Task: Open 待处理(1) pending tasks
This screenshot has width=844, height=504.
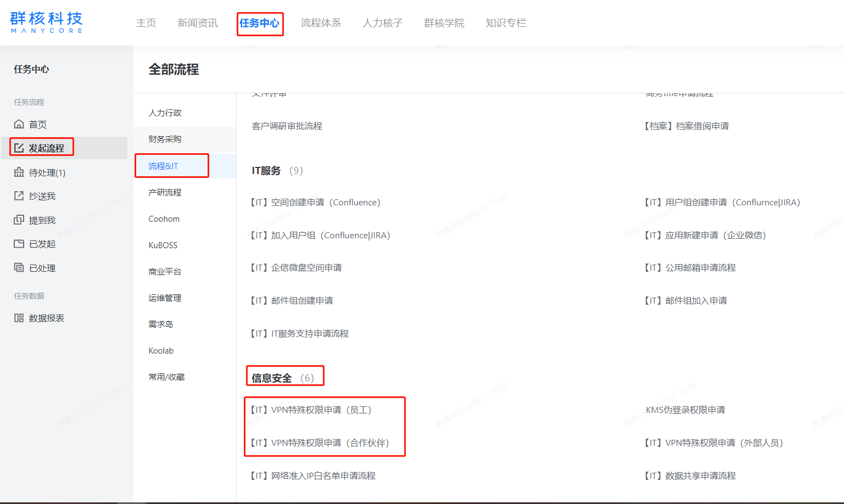Action: pyautogui.click(x=47, y=172)
